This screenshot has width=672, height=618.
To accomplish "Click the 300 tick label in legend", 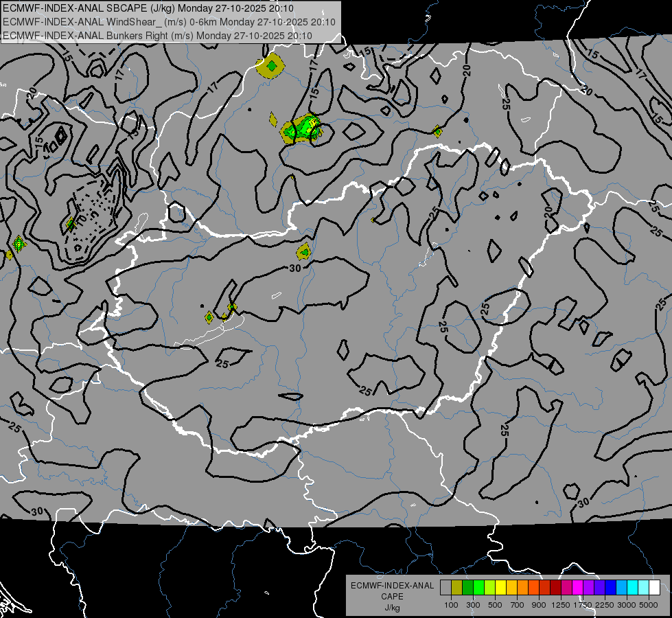I will point(473,605).
